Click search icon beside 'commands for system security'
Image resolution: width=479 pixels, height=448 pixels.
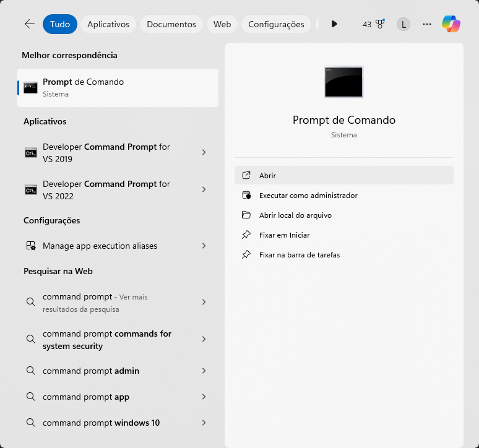(x=30, y=339)
